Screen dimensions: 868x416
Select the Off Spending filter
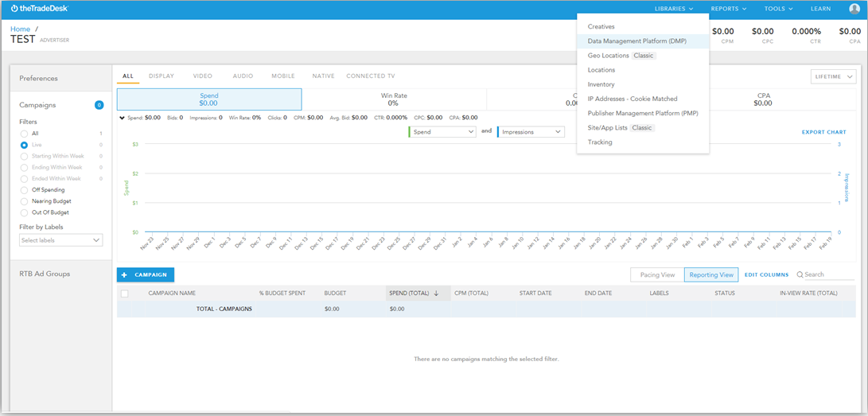click(24, 190)
